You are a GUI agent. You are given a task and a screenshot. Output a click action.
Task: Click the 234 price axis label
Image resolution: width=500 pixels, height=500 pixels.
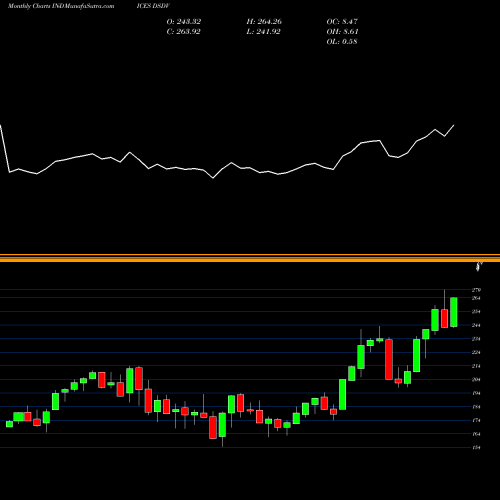[x=476, y=339]
